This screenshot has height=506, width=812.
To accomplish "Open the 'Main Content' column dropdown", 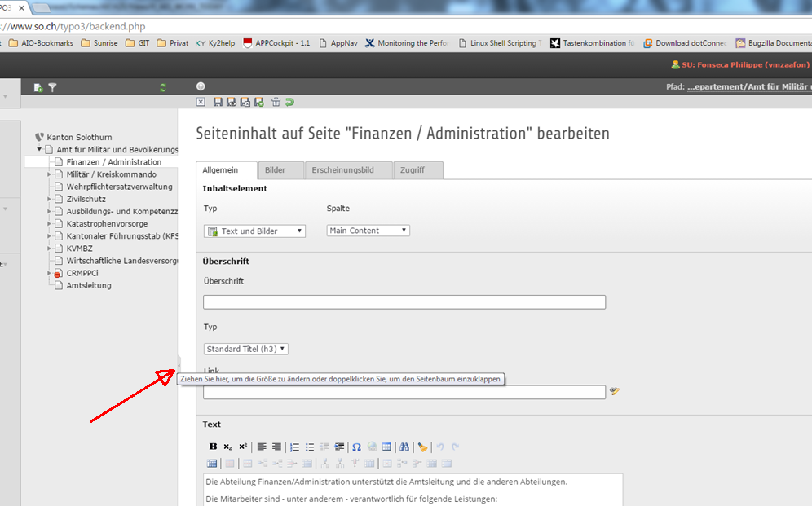I will coord(368,231).
